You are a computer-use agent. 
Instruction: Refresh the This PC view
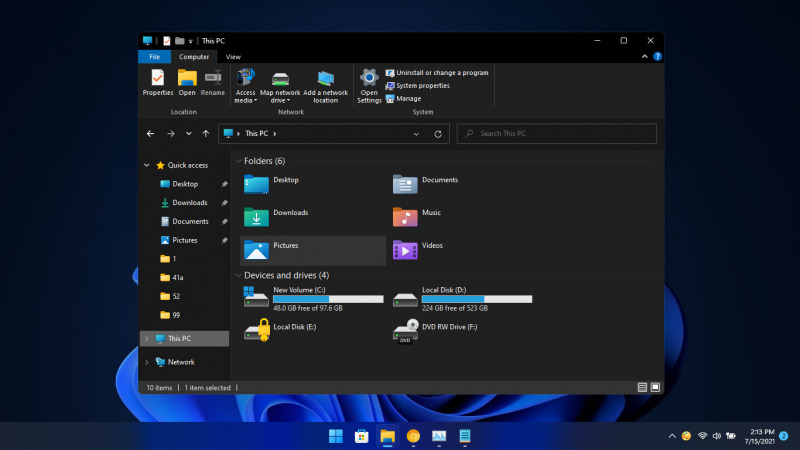tap(438, 134)
